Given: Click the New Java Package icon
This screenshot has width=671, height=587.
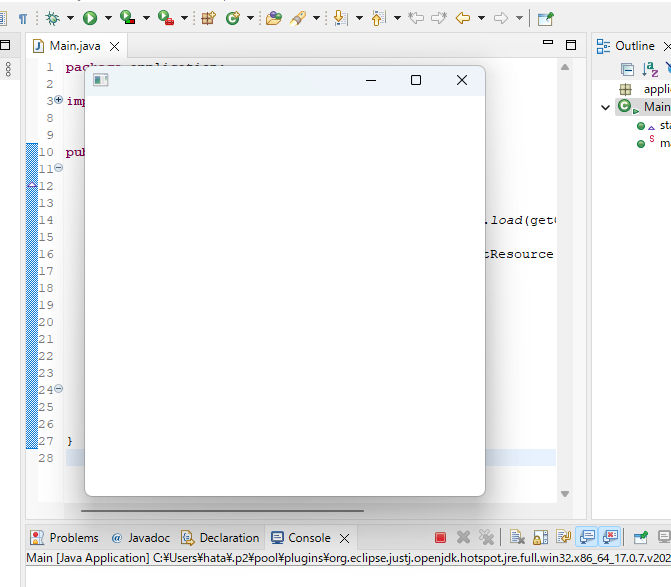Looking at the screenshot, I should pyautogui.click(x=208, y=18).
